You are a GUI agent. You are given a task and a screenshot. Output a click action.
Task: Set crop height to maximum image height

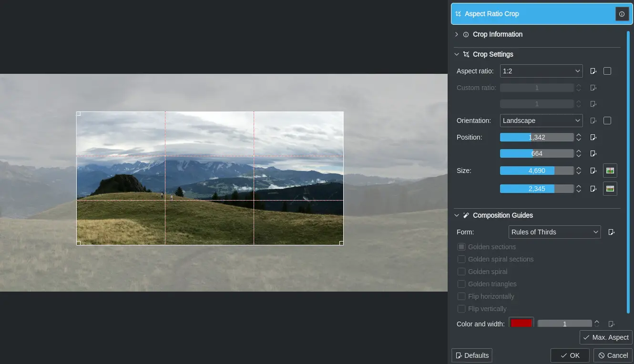point(610,188)
